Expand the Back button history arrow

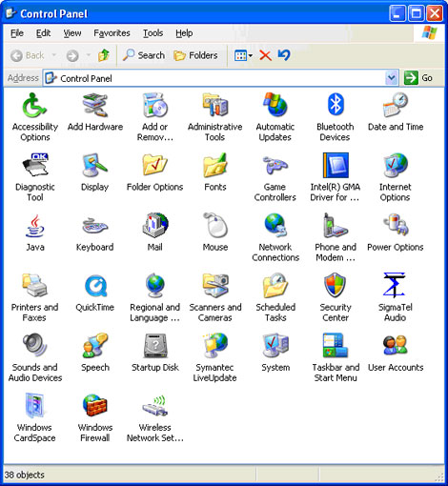(53, 55)
